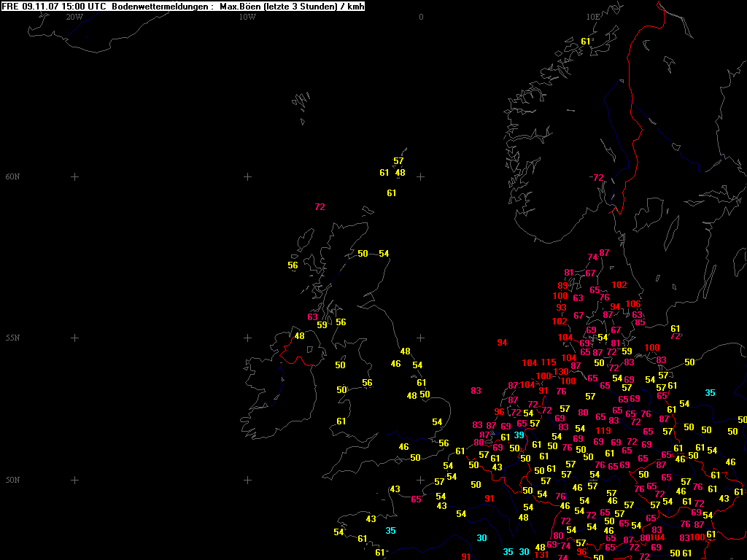
Task: Select the 20W longitude label
Action: pyautogui.click(x=74, y=17)
